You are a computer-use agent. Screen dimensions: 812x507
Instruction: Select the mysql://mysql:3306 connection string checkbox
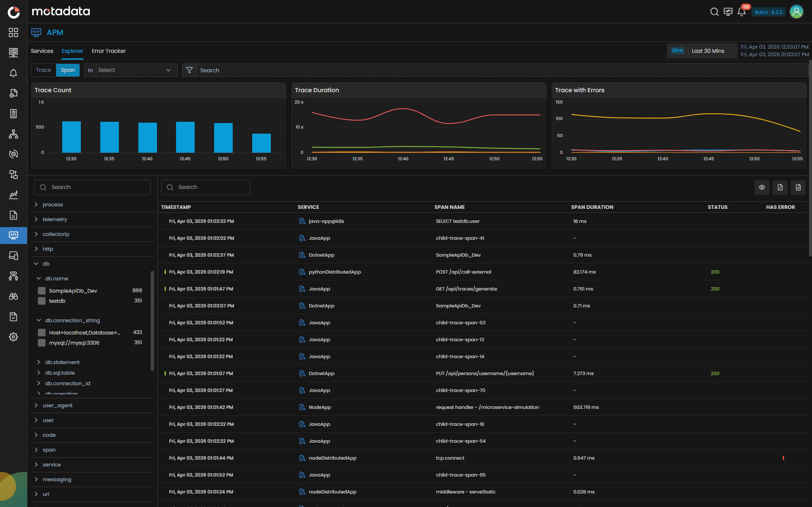click(41, 343)
